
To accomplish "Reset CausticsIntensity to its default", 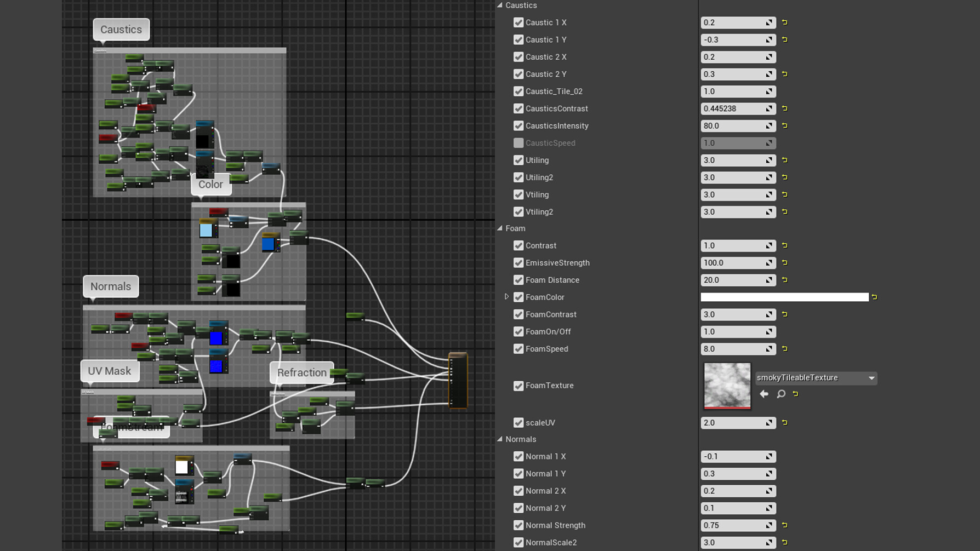I will (784, 126).
